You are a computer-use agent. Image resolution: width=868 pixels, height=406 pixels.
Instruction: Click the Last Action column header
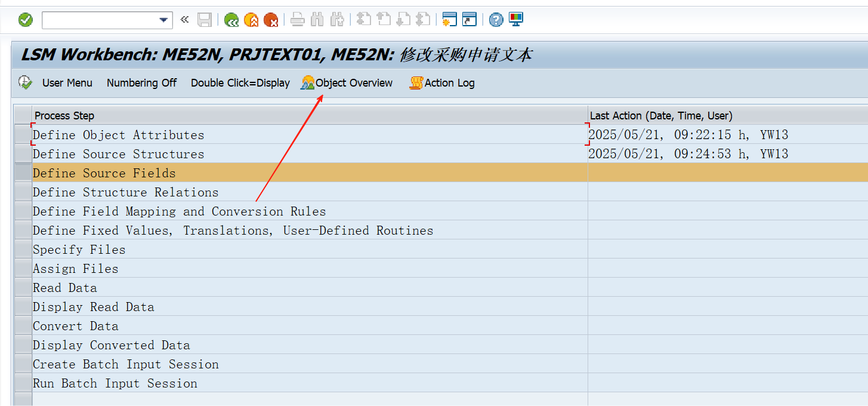[728, 115]
